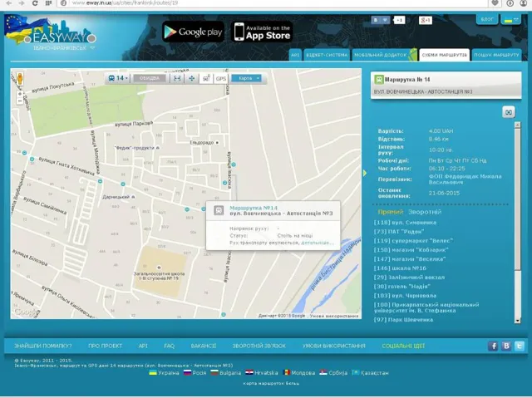Expand the route 14 selector on map

(118, 78)
